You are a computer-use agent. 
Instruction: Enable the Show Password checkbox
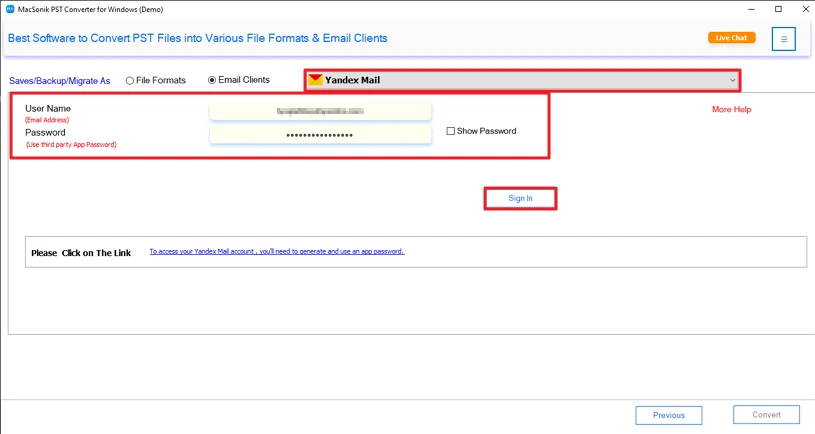tap(451, 131)
